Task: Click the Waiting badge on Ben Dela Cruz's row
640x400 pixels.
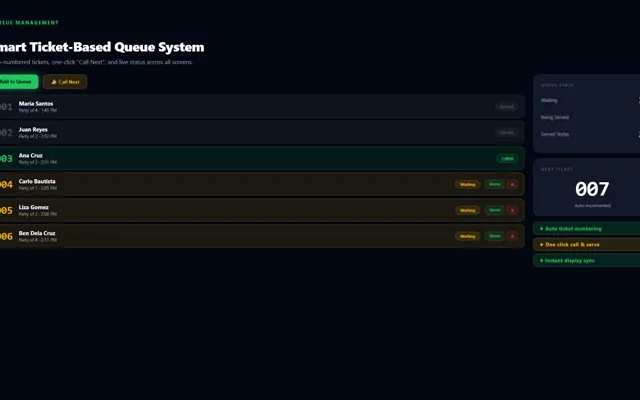Action: [468, 236]
